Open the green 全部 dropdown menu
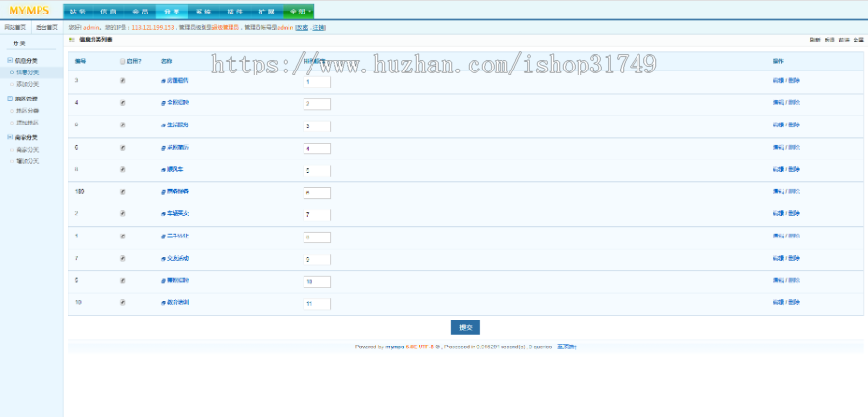This screenshot has height=417, width=868. [x=299, y=12]
